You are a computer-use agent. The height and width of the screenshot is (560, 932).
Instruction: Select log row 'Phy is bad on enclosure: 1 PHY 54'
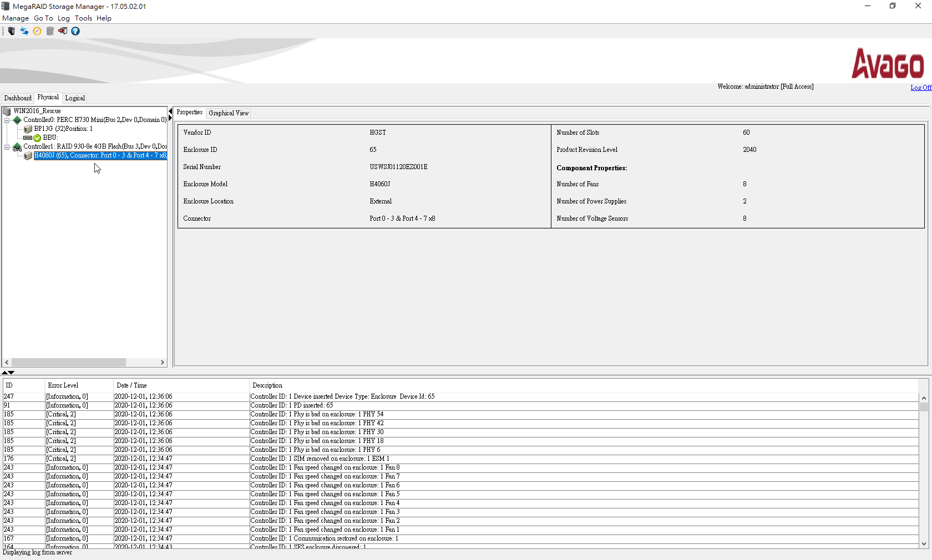point(460,414)
